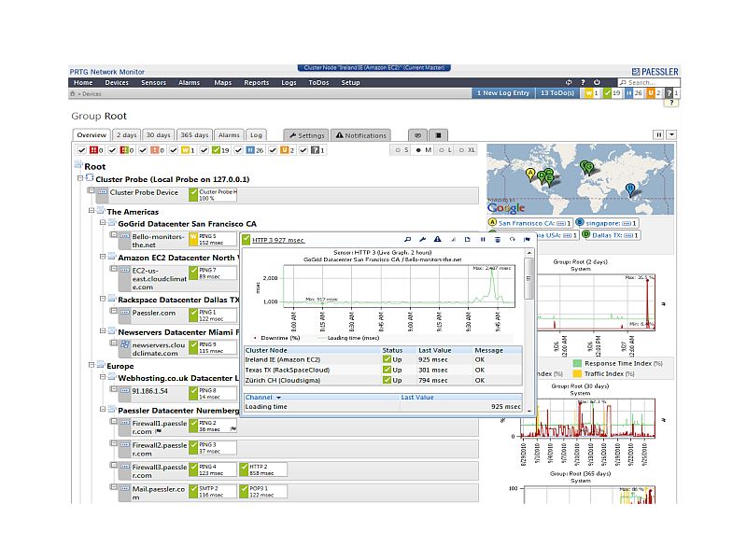
Task: Open the dropdown arrow next to the pause button
Action: (x=671, y=134)
